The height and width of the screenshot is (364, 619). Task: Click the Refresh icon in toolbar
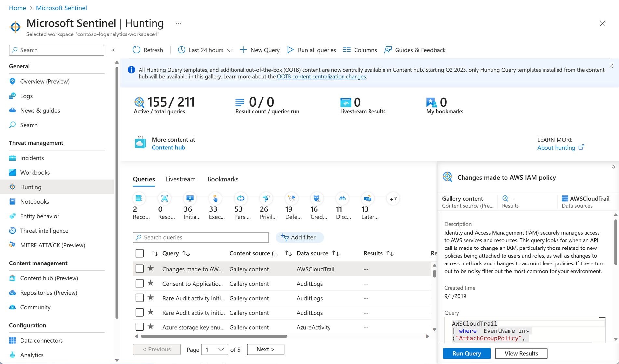136,50
